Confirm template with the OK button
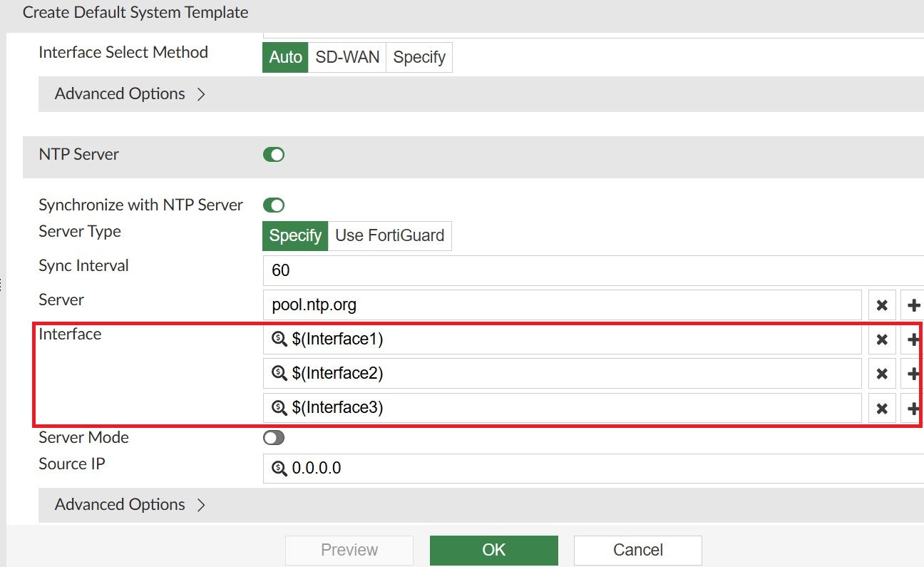The width and height of the screenshot is (924, 567). point(494,550)
